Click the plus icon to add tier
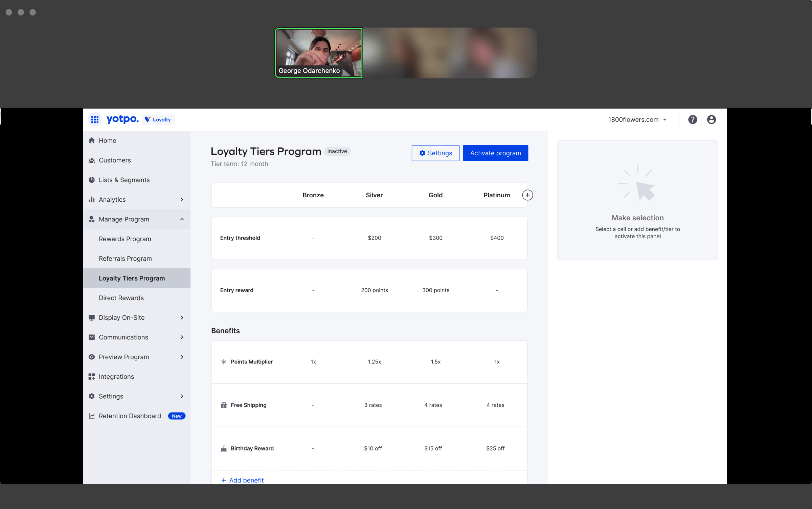Image resolution: width=812 pixels, height=509 pixels. 527,195
